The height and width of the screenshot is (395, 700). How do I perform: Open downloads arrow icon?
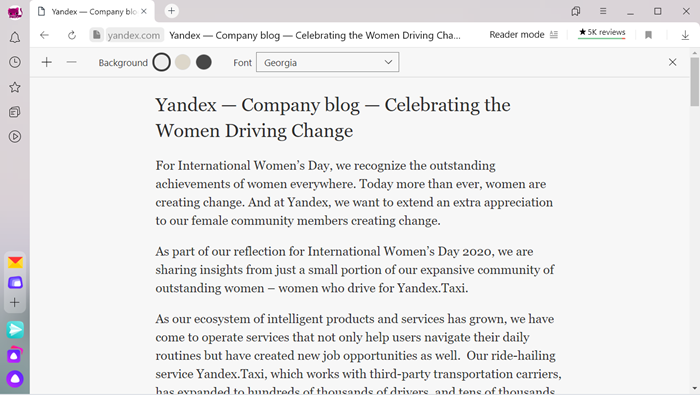point(685,35)
